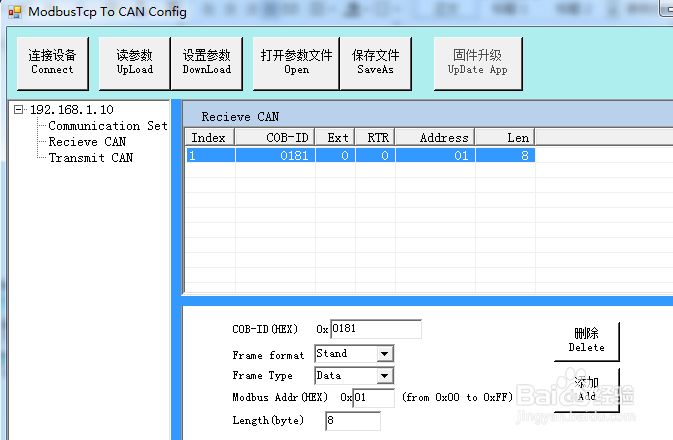
Task: Select row 1 with COB-ID 0181
Action: [361, 155]
